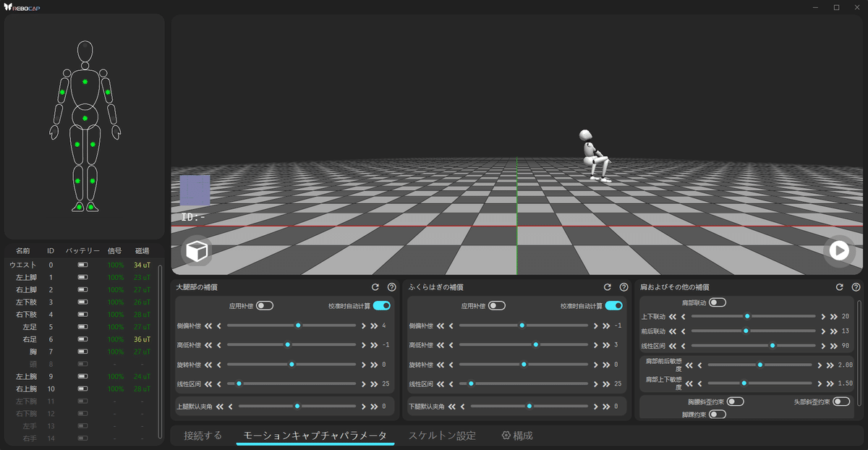The height and width of the screenshot is (450, 868).
Task: Open help for 肩およびその他の補償 panel
Action: [856, 287]
